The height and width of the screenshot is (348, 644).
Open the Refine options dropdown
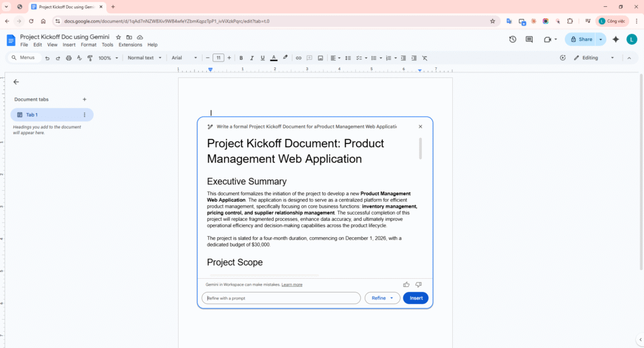click(382, 298)
